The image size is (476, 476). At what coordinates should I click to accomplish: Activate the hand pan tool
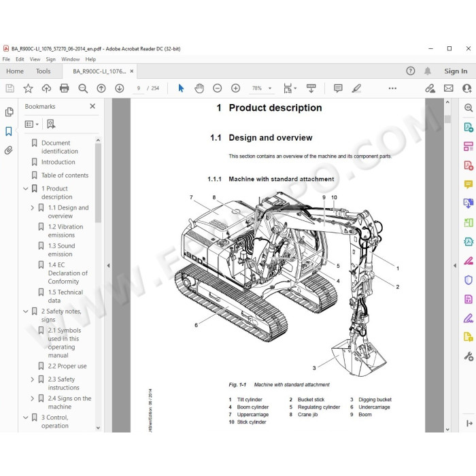click(x=199, y=88)
